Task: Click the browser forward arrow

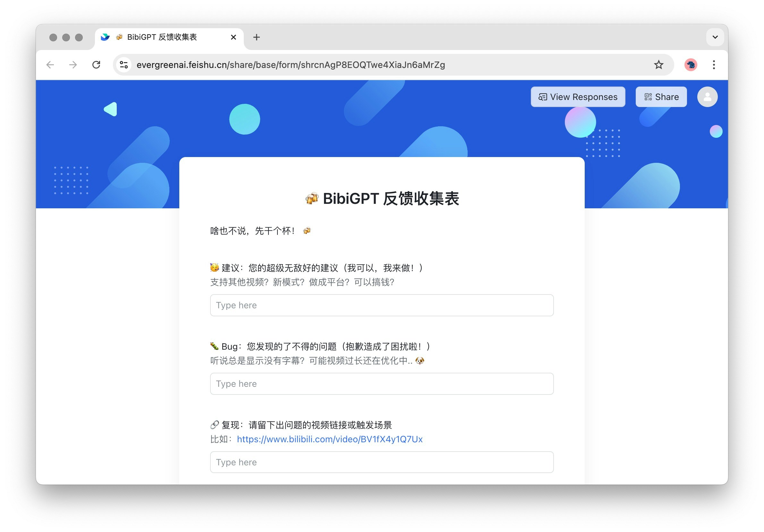Action: pos(73,65)
